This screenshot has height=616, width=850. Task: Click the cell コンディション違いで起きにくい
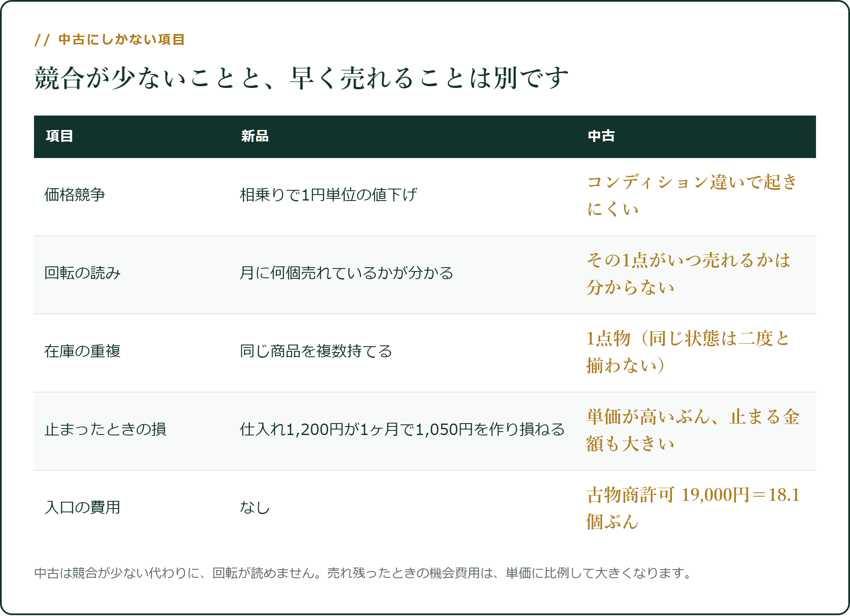[x=692, y=195]
